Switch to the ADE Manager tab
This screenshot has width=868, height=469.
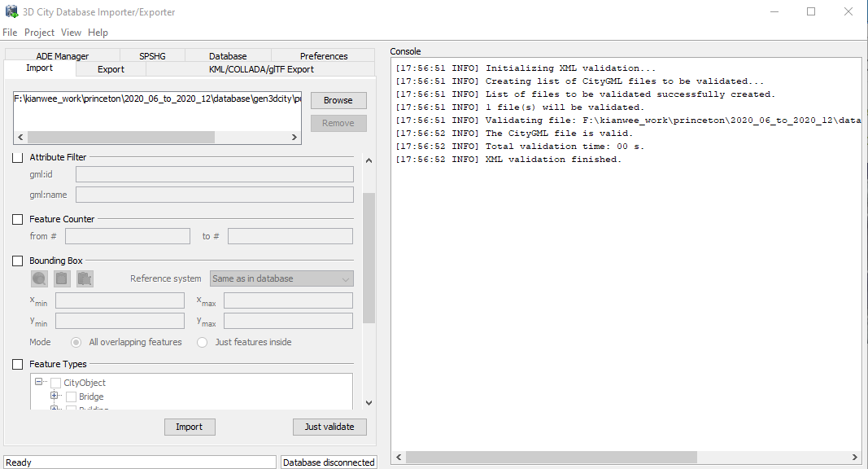[x=63, y=55]
